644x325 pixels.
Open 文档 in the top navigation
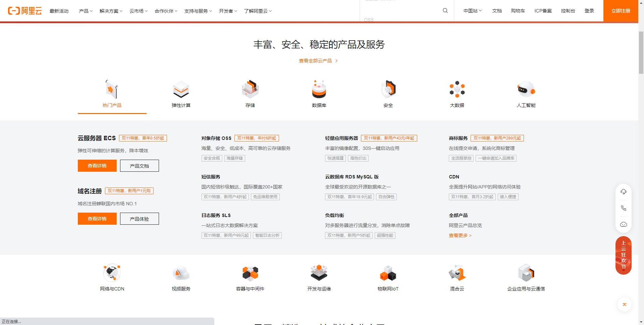[497, 11]
